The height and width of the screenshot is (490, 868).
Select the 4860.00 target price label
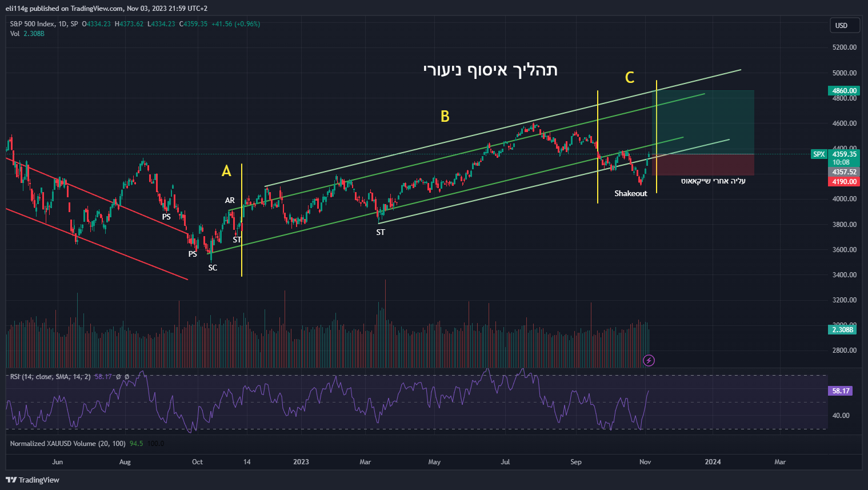844,90
